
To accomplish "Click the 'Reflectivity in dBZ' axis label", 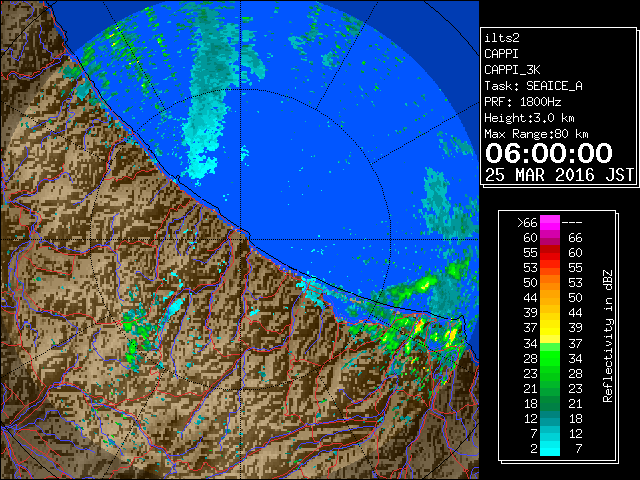I will point(608,336).
